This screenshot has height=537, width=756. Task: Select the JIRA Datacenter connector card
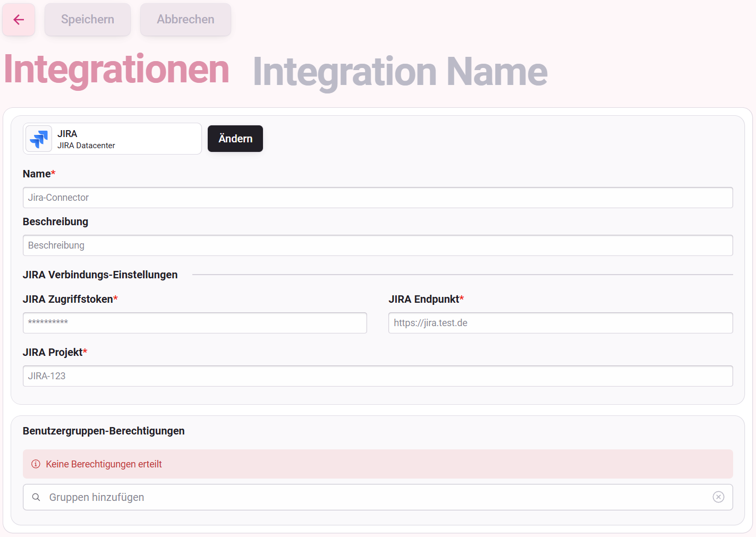point(112,139)
